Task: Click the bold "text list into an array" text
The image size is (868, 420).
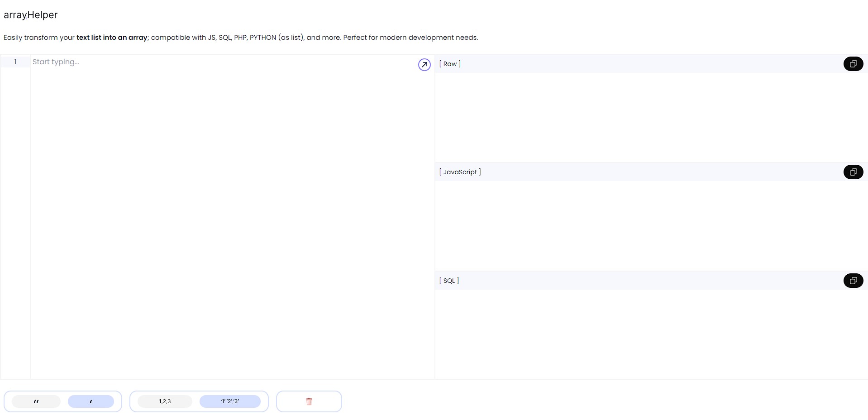Action: [112, 38]
